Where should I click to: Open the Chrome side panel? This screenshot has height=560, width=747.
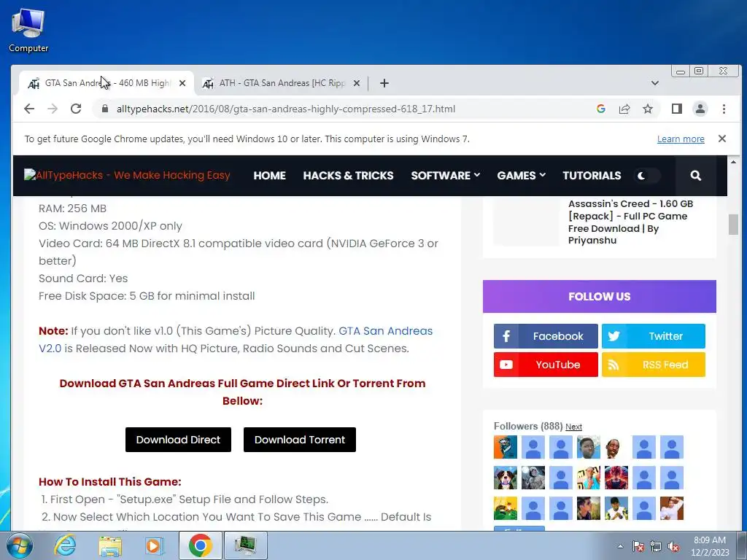coord(676,109)
